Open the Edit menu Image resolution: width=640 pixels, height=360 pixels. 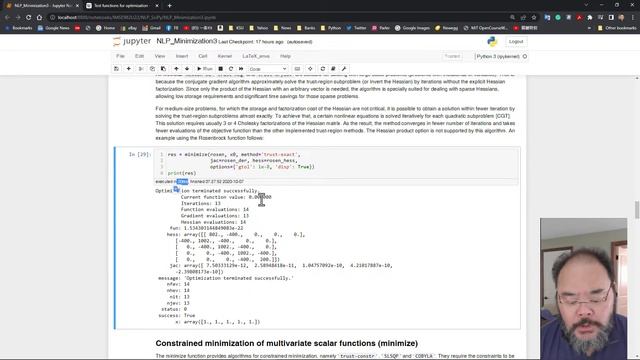tap(140, 56)
